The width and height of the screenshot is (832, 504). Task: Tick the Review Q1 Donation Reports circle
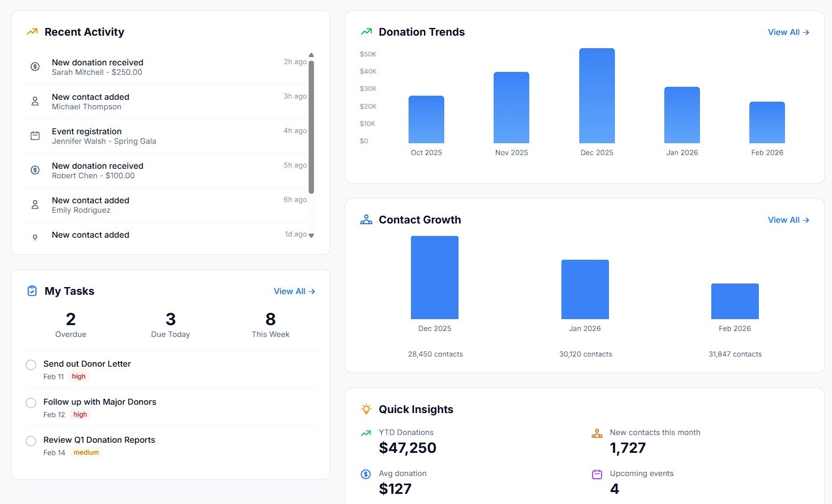tap(31, 440)
